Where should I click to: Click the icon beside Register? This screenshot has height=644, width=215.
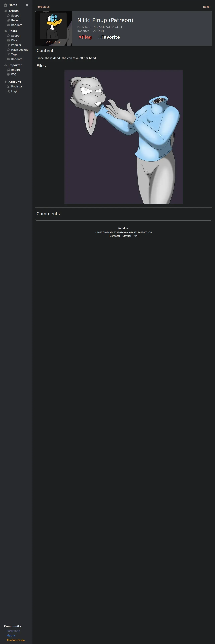pyautogui.click(x=8, y=86)
